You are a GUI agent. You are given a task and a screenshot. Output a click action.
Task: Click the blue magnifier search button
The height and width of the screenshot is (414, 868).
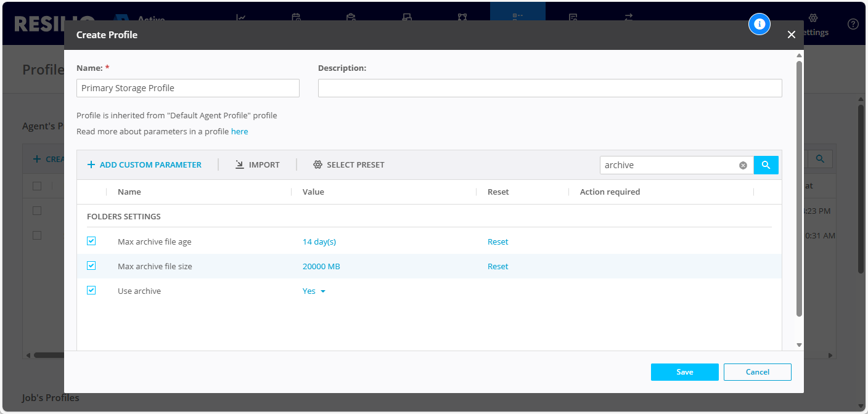tap(766, 165)
